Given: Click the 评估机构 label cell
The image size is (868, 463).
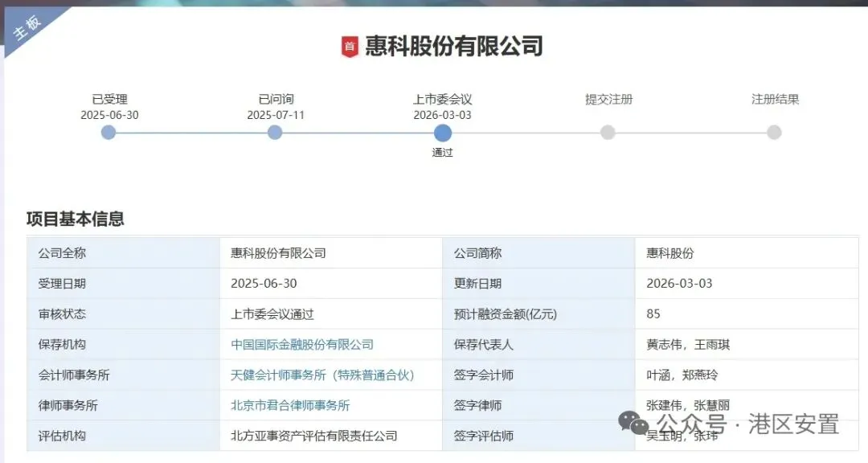Looking at the screenshot, I should (124, 436).
